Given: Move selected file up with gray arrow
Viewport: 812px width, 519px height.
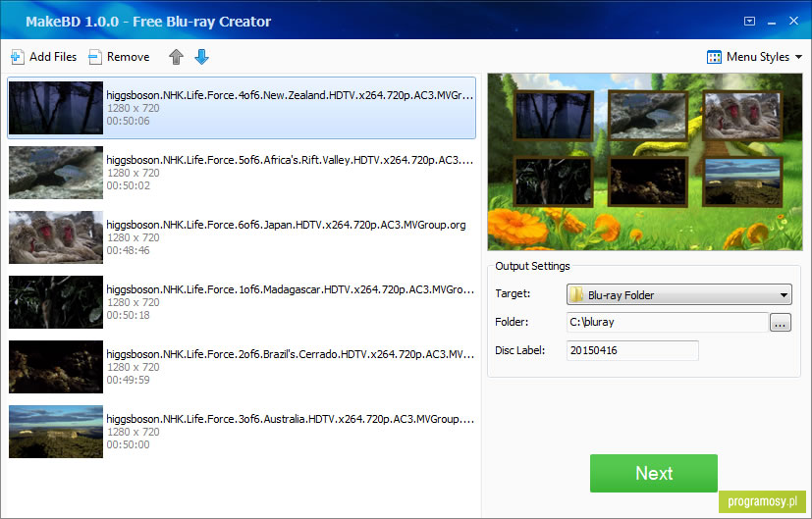Looking at the screenshot, I should click(176, 57).
